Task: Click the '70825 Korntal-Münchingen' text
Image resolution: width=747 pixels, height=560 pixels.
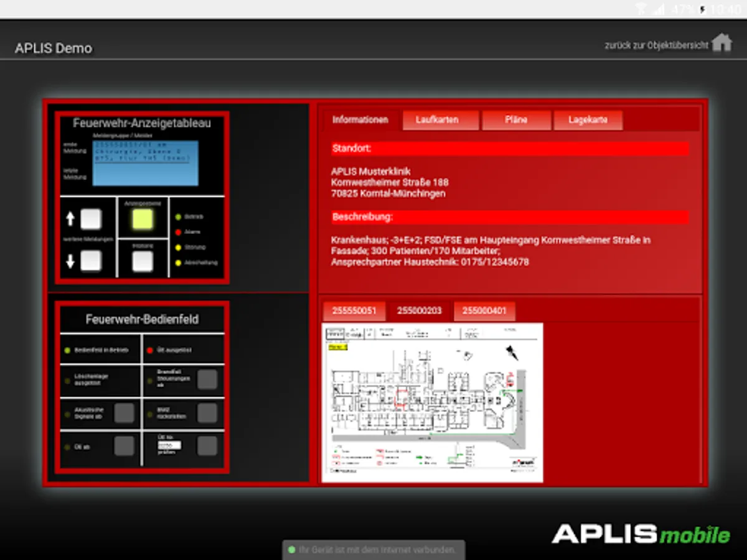Action: (x=388, y=194)
